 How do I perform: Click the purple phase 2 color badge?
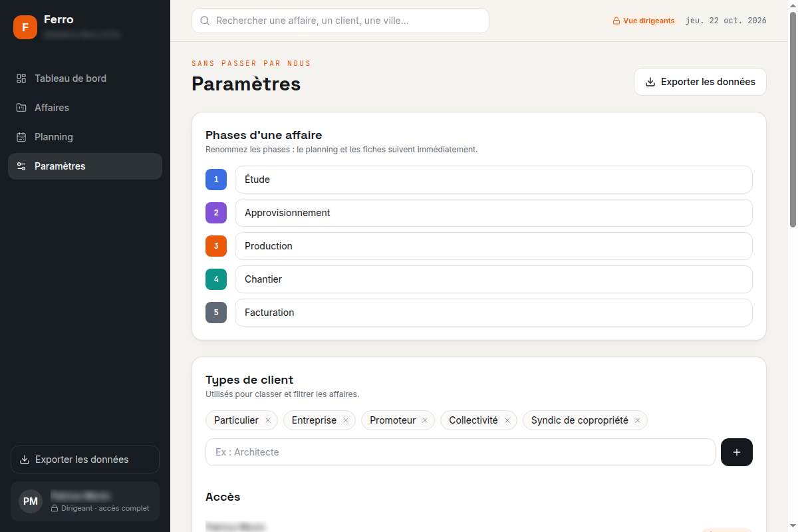[x=216, y=213]
